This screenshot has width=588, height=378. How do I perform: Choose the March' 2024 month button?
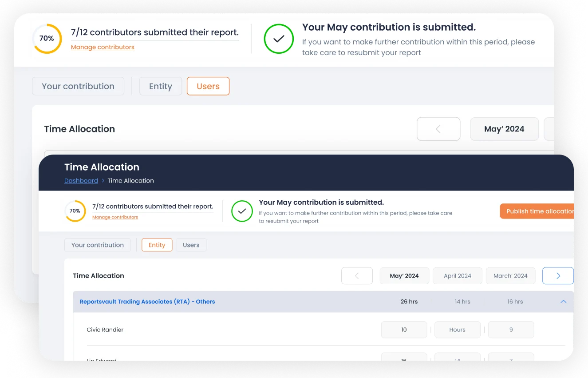click(x=510, y=276)
